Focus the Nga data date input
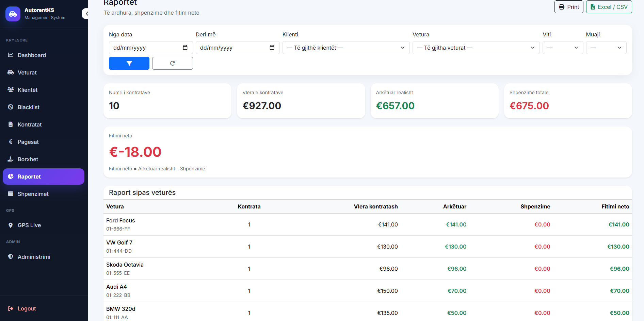Viewport: 644px width, 321px height. click(151, 48)
